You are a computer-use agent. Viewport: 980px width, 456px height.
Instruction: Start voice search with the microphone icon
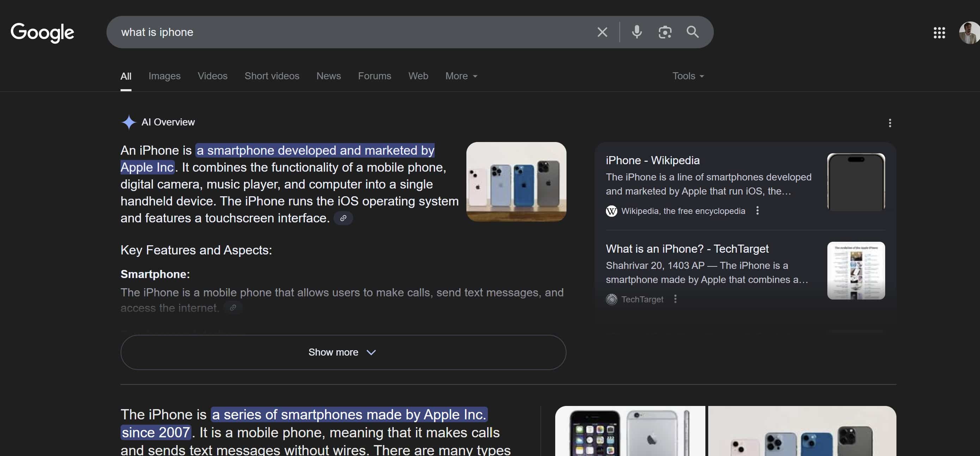pyautogui.click(x=636, y=32)
